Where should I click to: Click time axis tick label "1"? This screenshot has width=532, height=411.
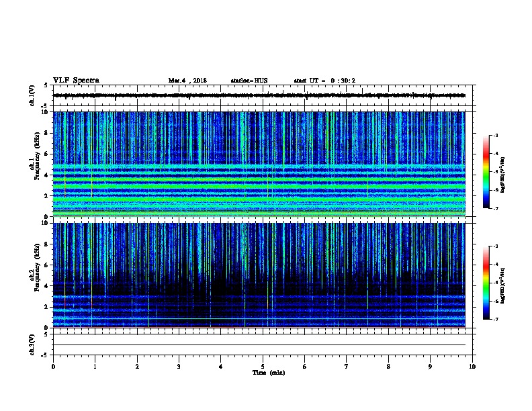pos(95,367)
